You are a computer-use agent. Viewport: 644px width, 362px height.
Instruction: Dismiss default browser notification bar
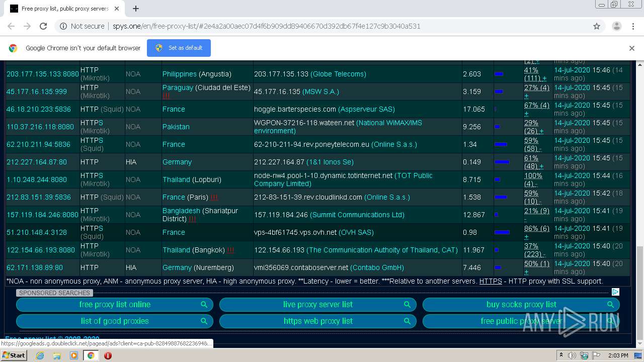click(x=632, y=48)
